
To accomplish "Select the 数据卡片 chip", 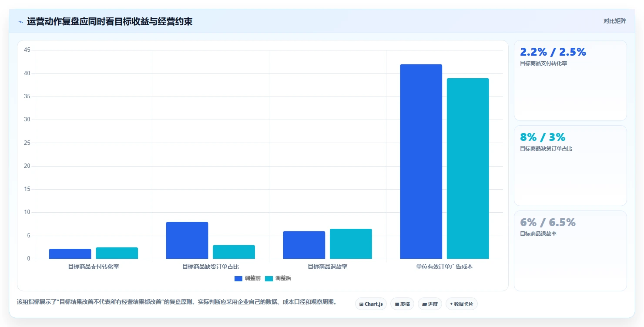I will [461, 304].
